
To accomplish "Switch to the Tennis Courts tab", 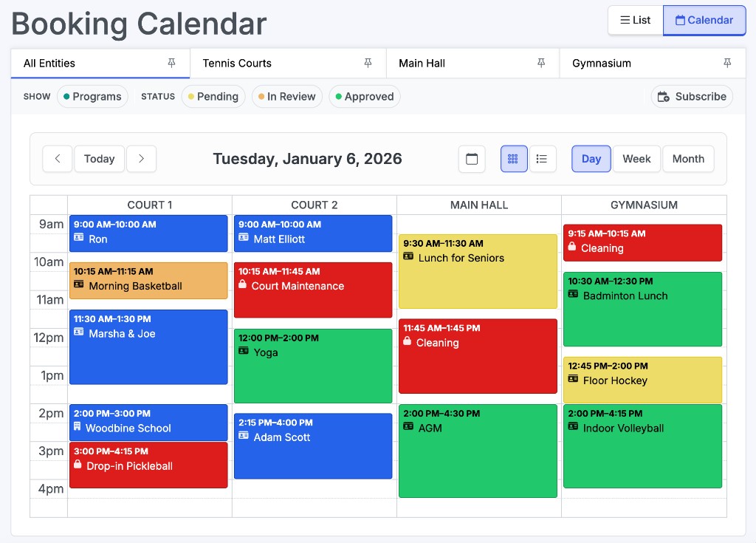I will point(237,64).
